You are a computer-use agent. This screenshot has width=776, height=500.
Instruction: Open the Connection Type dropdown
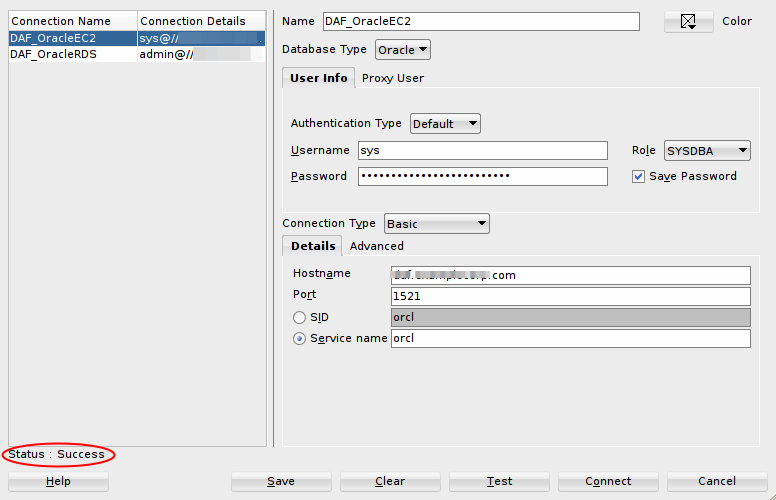(436, 224)
